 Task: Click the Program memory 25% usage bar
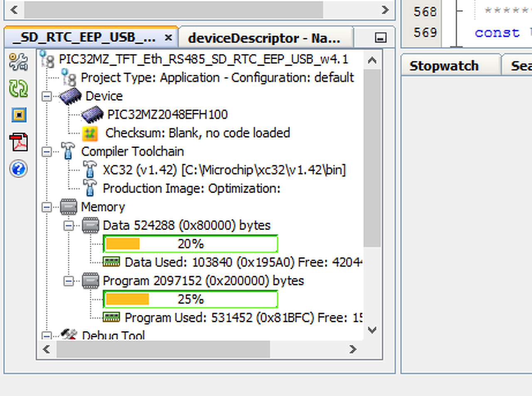click(190, 299)
